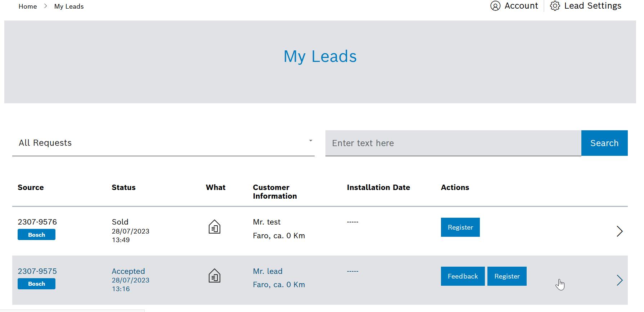
Task: Click My Leads breadcrumb
Action: pos(69,6)
